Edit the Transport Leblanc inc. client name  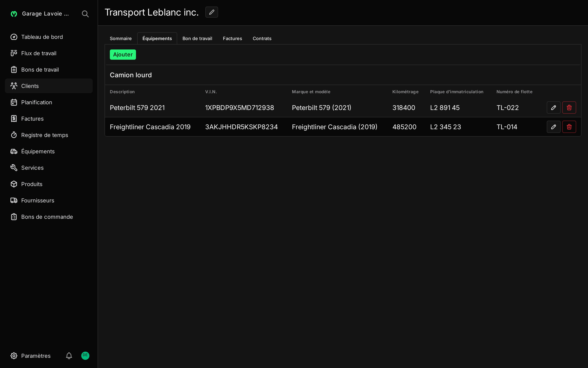(x=212, y=12)
